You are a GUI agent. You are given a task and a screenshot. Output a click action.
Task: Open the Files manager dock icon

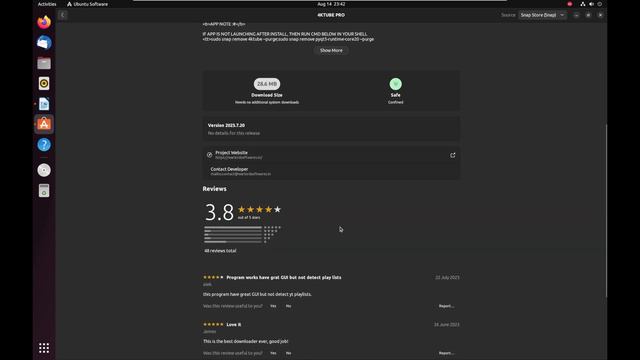(x=44, y=63)
